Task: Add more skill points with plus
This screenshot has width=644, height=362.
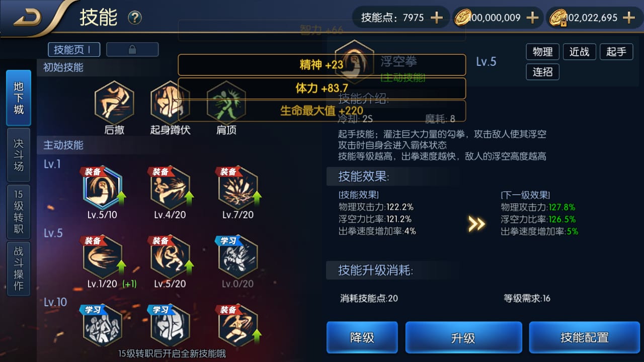Action: coord(436,18)
